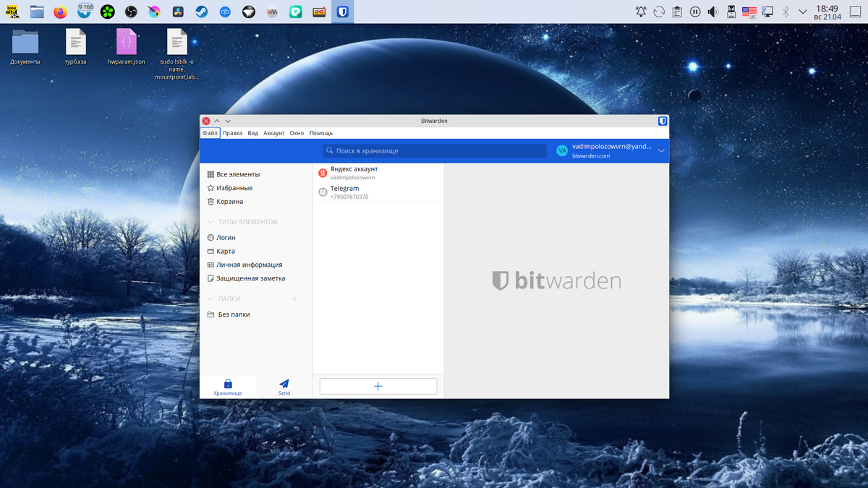This screenshot has height=488, width=868.
Task: Open the Basealt application launcher menu
Action: coord(13,12)
